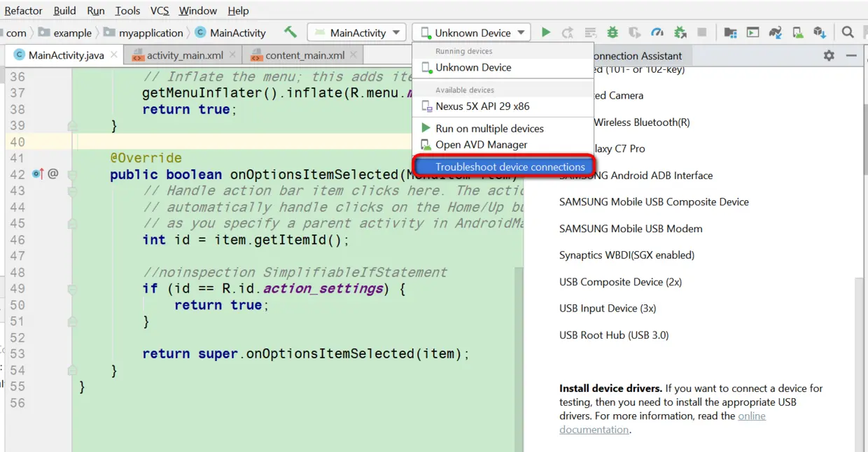
Task: Click the green Run app play icon
Action: 546,32
